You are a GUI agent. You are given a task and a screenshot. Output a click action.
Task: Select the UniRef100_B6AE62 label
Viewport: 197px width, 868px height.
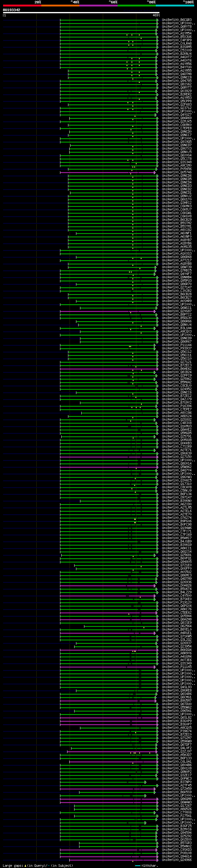(x=177, y=369)
